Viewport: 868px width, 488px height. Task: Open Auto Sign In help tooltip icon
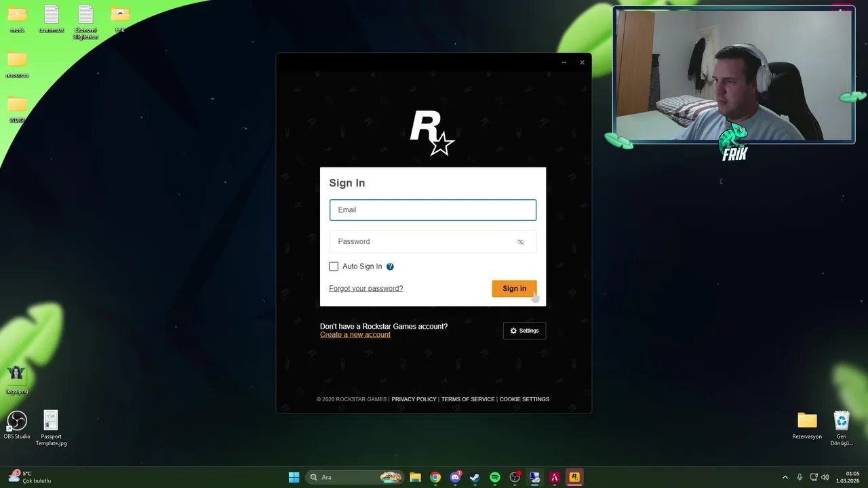(x=390, y=266)
